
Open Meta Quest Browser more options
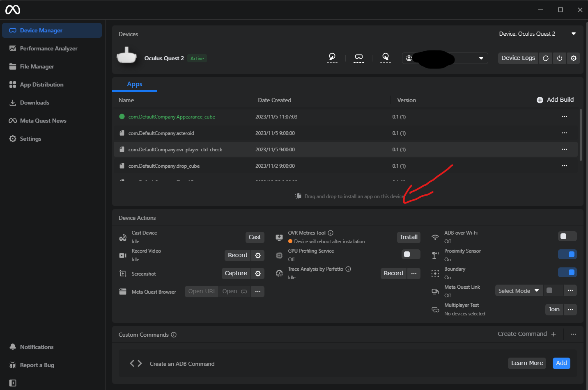coord(258,292)
